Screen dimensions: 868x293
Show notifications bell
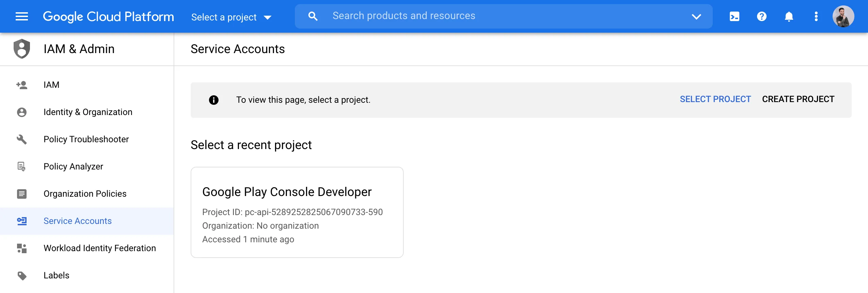coord(789,16)
